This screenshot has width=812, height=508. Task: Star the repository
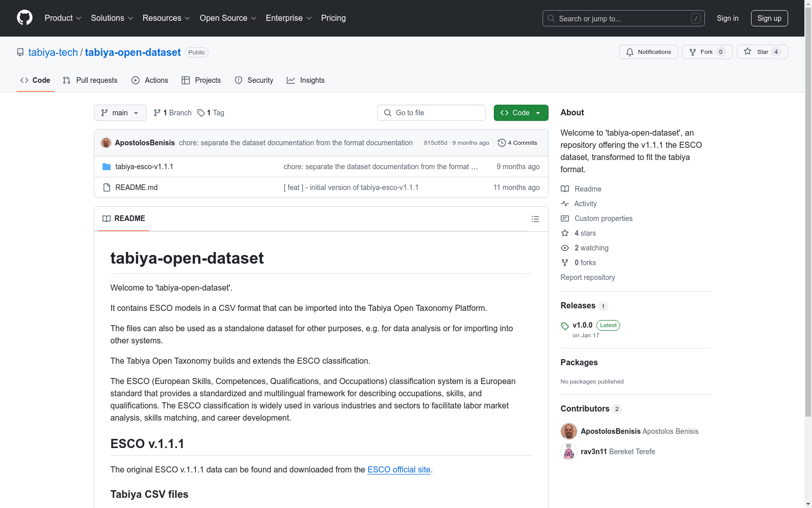pyautogui.click(x=762, y=52)
